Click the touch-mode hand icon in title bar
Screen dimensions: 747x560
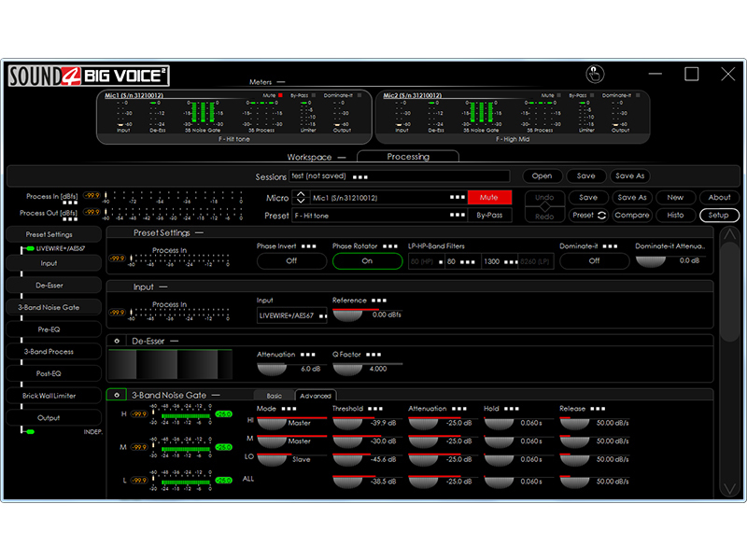[595, 75]
